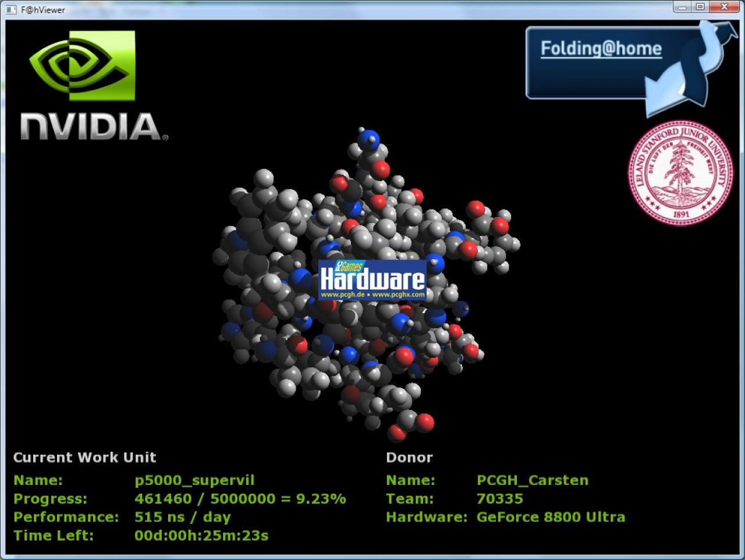This screenshot has width=745, height=560.
Task: Click the 'Team:' label
Action: pyautogui.click(x=410, y=499)
